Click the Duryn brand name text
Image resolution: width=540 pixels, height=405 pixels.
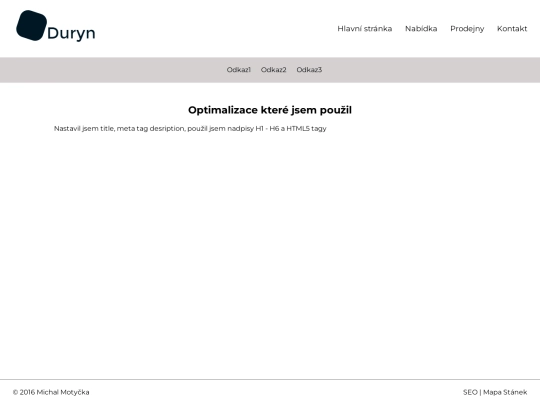(x=71, y=33)
